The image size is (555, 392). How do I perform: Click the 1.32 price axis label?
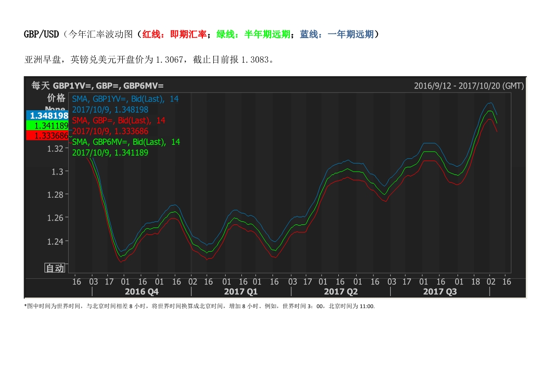point(55,149)
